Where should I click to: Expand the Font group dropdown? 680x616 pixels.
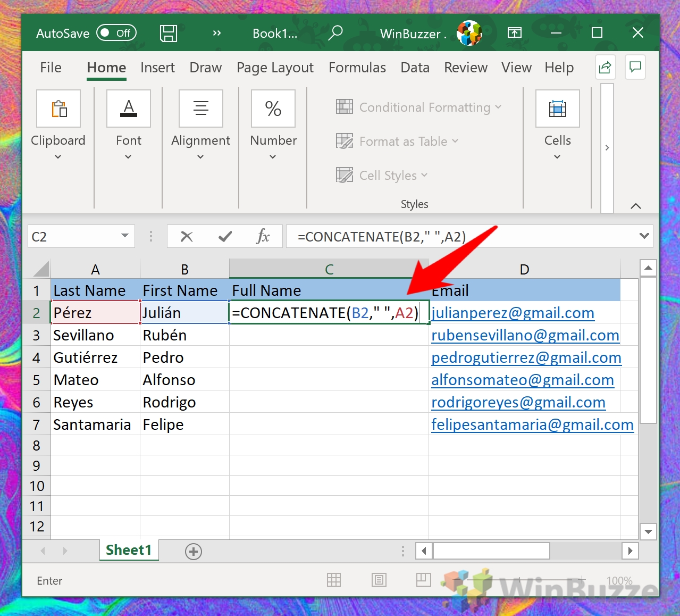pos(128,157)
